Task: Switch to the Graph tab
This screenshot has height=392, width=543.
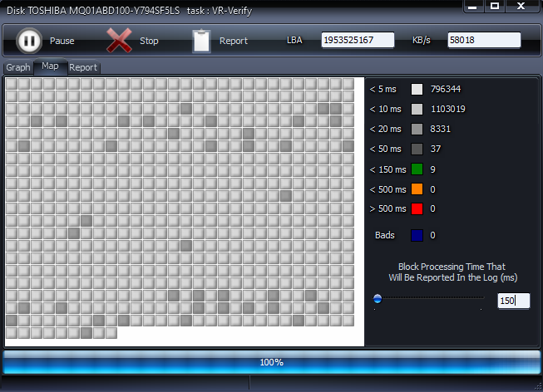Action: click(x=18, y=67)
